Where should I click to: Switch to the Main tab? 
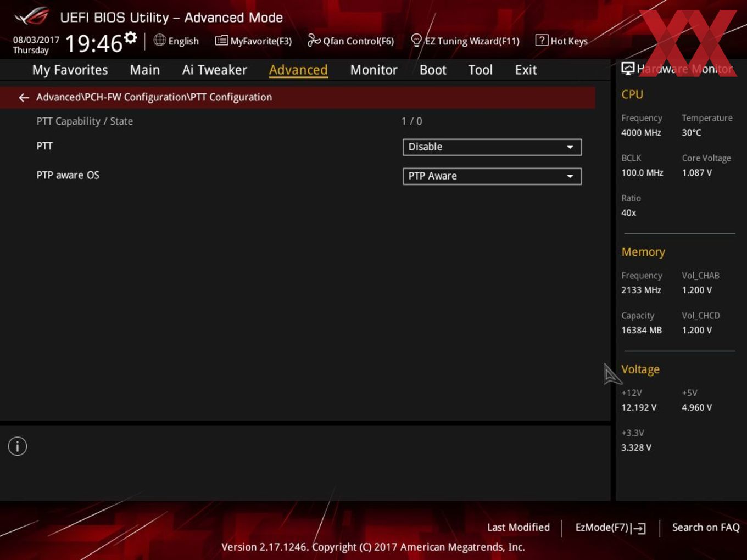point(145,70)
